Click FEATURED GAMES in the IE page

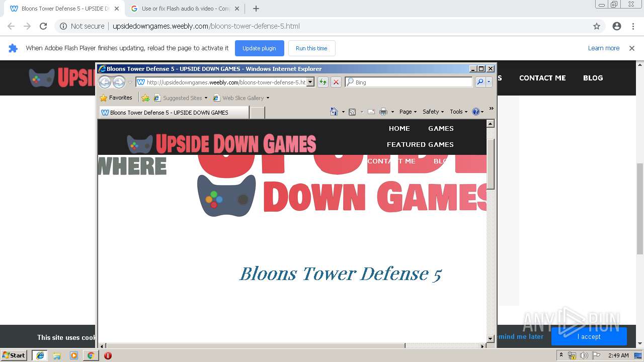coord(420,144)
